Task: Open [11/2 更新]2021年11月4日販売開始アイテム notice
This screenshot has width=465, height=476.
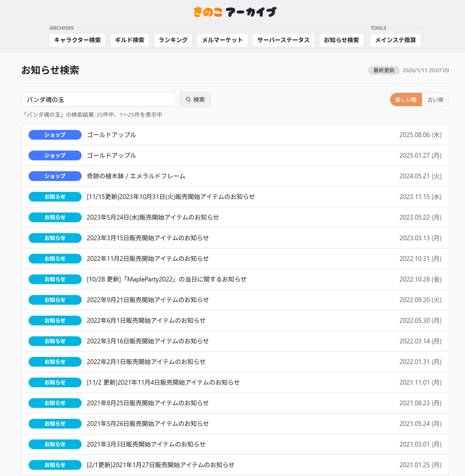Action: coord(235,382)
